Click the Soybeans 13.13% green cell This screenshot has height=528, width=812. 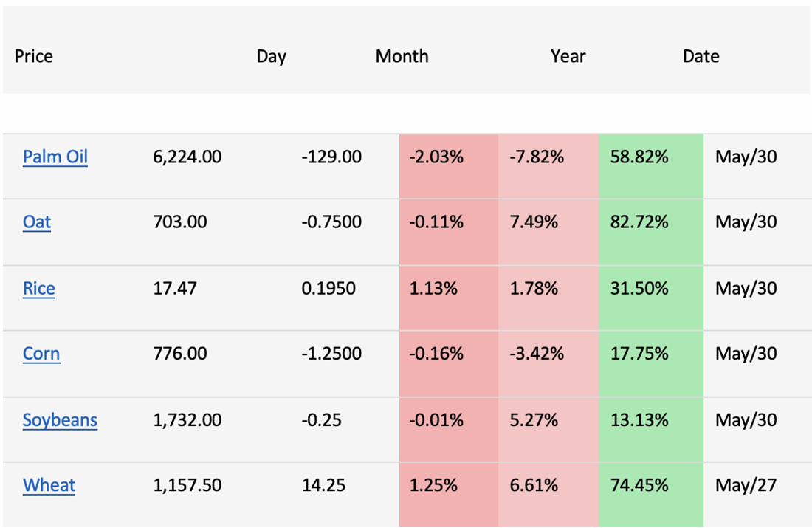pos(639,420)
